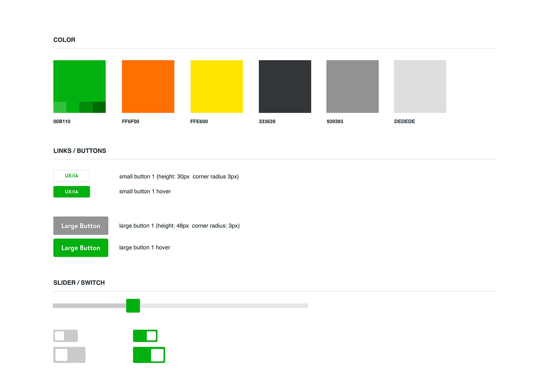Select the dark 333639 swatch
This screenshot has width=549, height=392.
[x=285, y=86]
